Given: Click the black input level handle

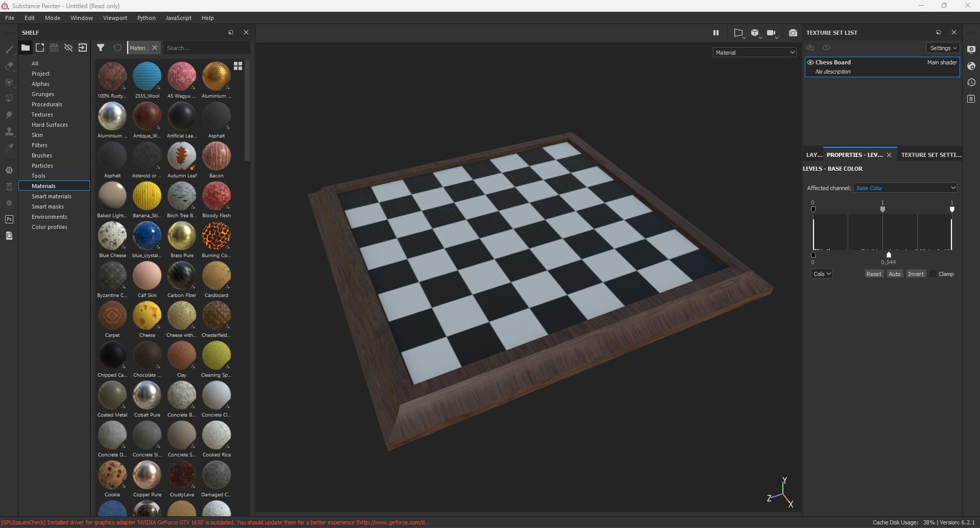Looking at the screenshot, I should tap(813, 209).
